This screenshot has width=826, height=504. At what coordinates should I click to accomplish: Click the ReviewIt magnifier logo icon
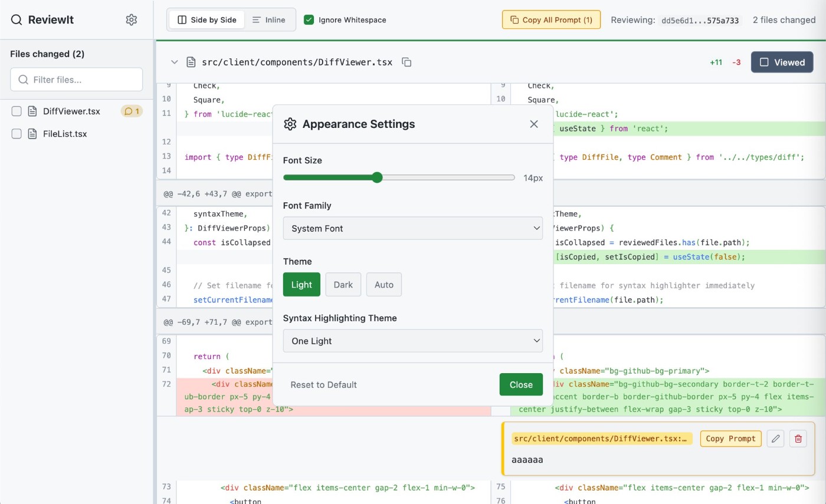[x=17, y=20]
